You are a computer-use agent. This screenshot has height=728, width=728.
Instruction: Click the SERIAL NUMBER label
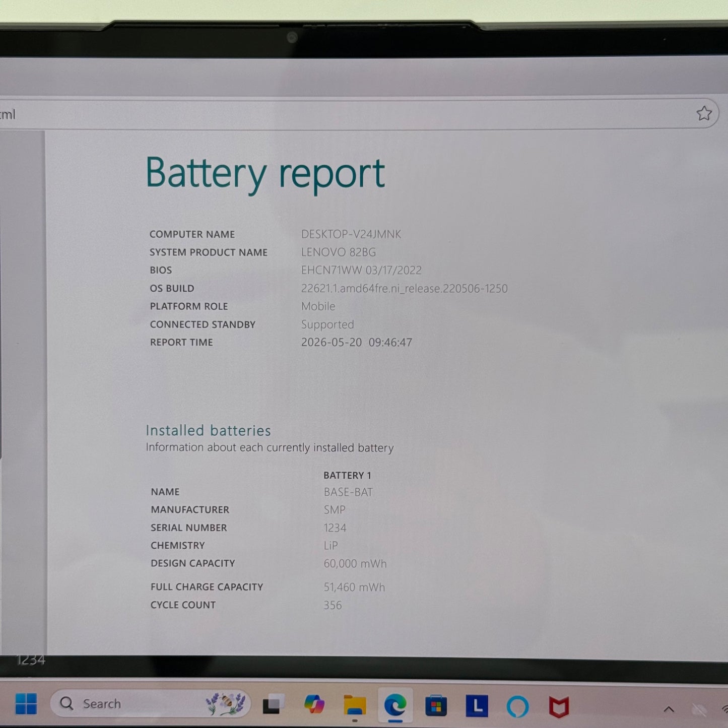click(x=189, y=527)
